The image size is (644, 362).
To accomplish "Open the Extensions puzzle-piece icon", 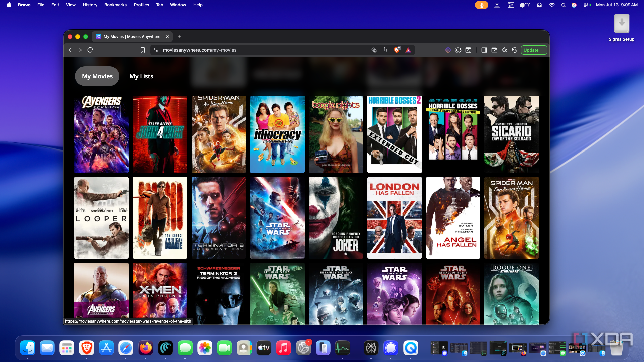I will point(458,50).
